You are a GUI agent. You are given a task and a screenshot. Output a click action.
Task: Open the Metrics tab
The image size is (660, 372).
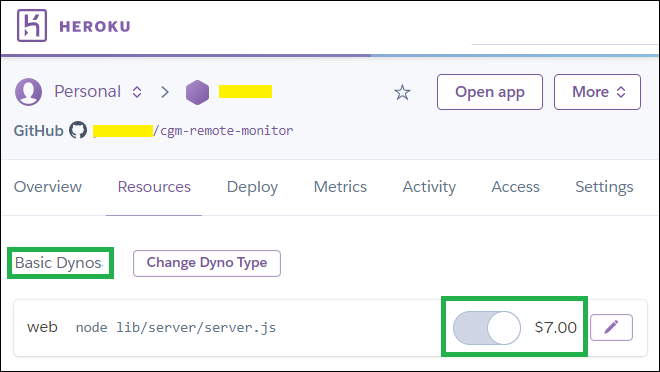(x=340, y=187)
